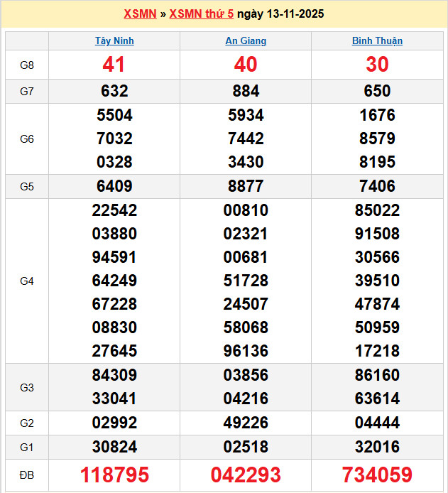This screenshot has width=448, height=493.
Task: Open the An Giang province link
Action: [246, 40]
